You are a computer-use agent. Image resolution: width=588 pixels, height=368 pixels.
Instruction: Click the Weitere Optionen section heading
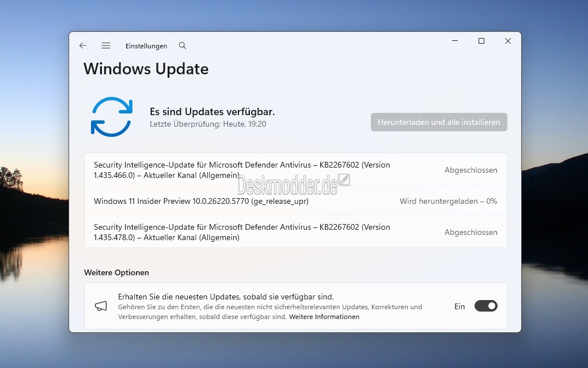116,272
